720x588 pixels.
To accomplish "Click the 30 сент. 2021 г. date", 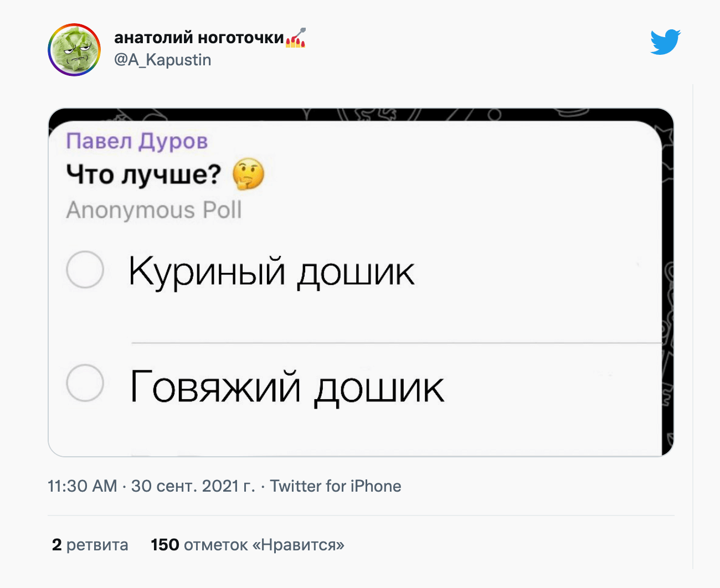I will (x=193, y=486).
